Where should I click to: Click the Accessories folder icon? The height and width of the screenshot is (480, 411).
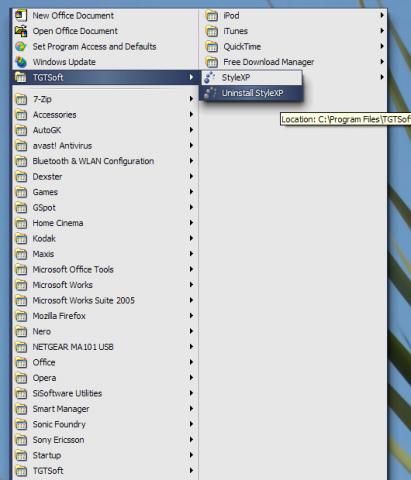21,115
